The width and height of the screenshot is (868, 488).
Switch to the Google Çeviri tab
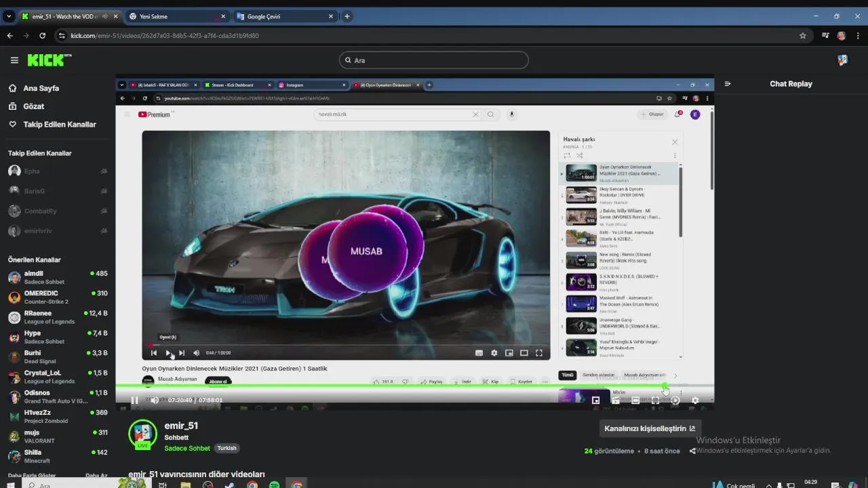(x=285, y=16)
